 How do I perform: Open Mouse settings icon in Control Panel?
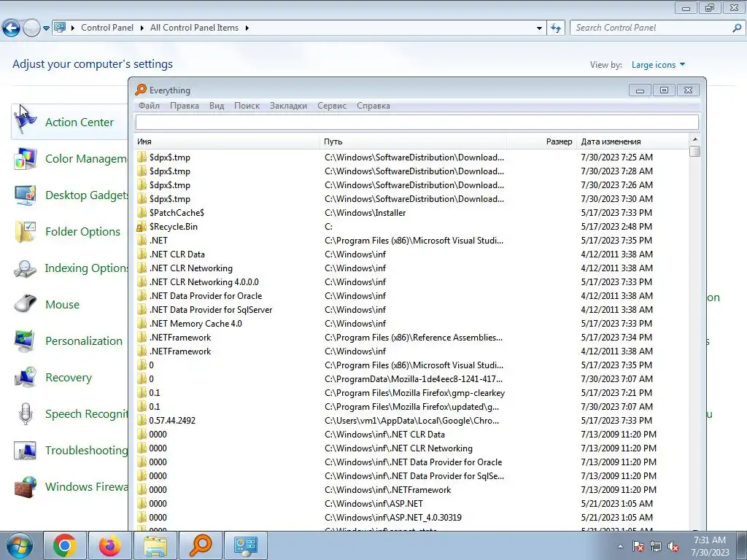click(x=26, y=304)
